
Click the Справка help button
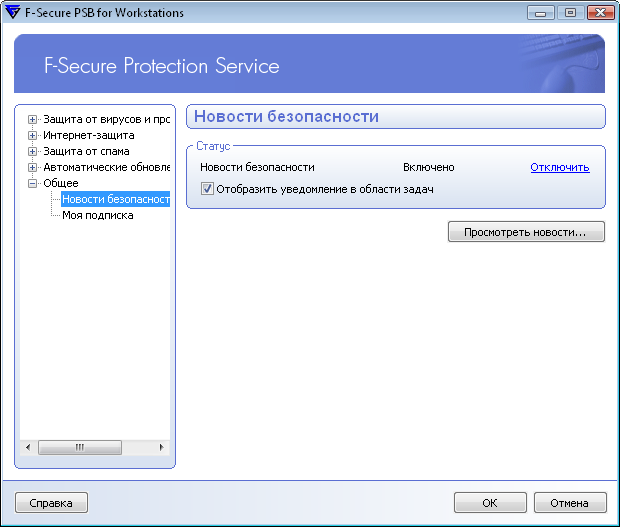(51, 503)
